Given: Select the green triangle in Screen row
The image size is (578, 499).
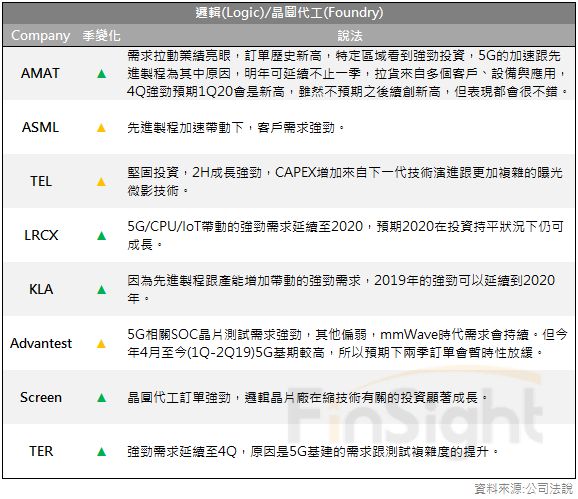Looking at the screenshot, I should [x=101, y=398].
